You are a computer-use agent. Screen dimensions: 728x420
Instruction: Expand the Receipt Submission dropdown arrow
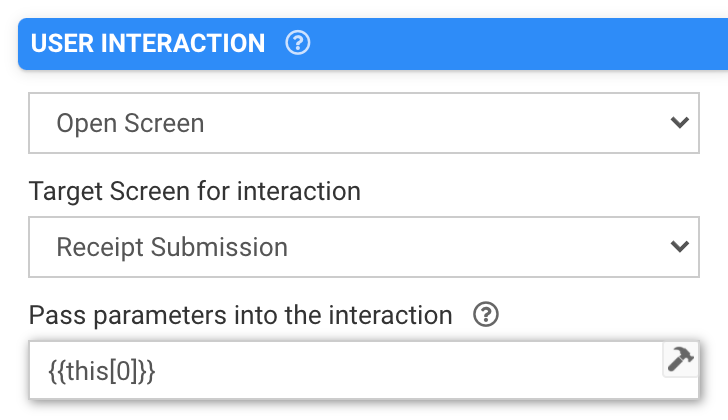(x=679, y=246)
